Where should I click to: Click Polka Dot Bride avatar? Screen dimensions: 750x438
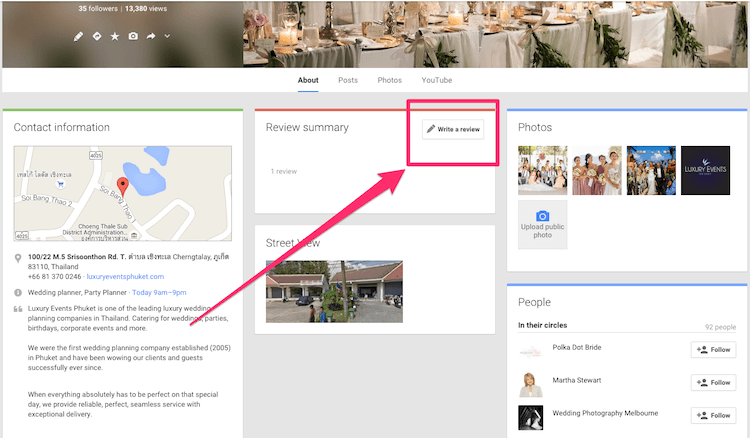click(530, 352)
